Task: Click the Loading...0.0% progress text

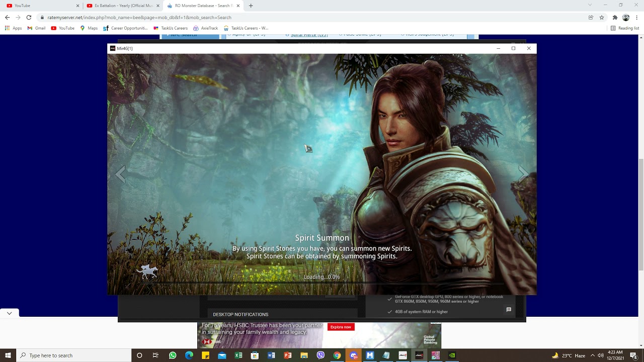Action: (322, 277)
